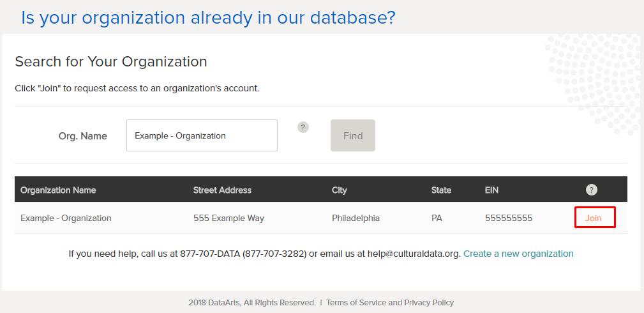Open the Create a new organization link
This screenshot has width=644, height=313.
pyautogui.click(x=518, y=254)
